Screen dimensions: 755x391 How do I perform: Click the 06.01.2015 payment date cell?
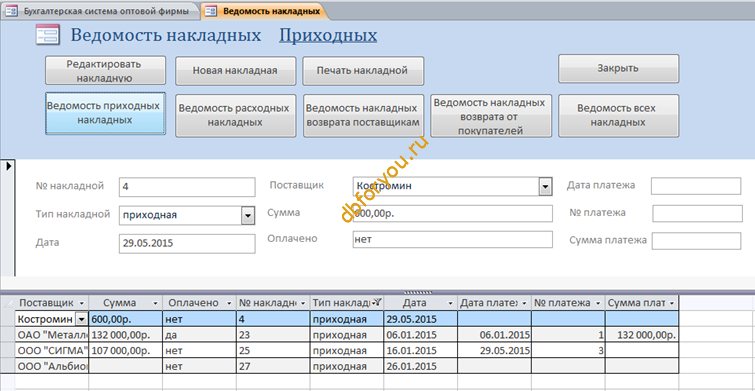click(x=495, y=335)
